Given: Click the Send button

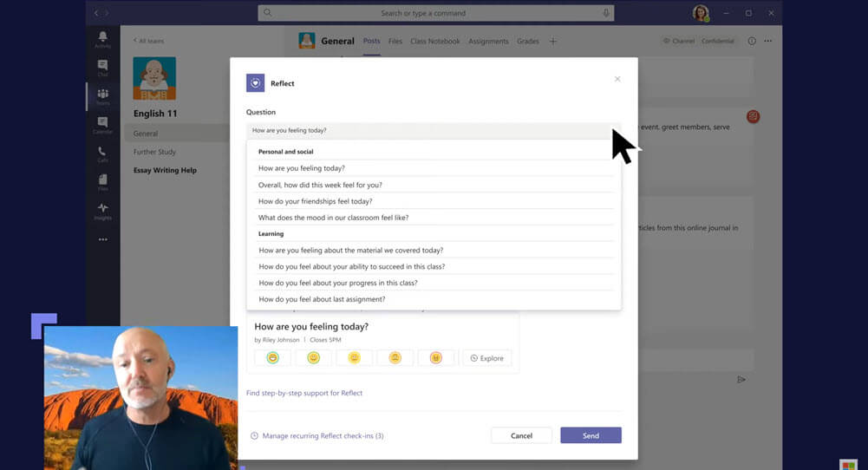Looking at the screenshot, I should [x=591, y=435].
